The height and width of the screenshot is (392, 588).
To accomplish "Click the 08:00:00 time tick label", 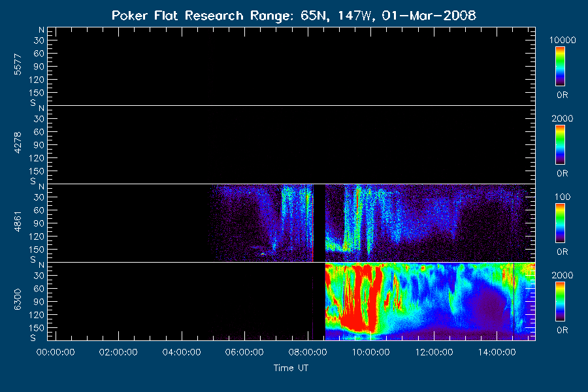I will tap(308, 352).
